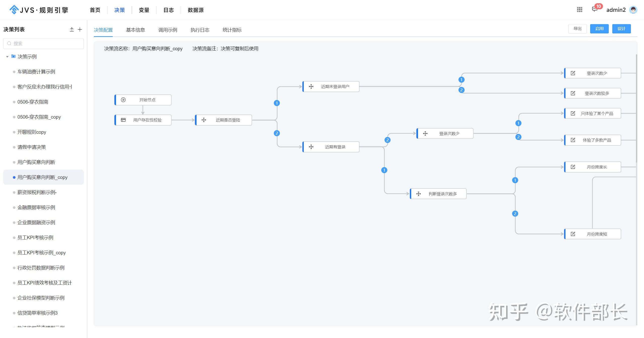Open the message notifications icon
Image resolution: width=644 pixels, height=338 pixels.
coord(594,10)
